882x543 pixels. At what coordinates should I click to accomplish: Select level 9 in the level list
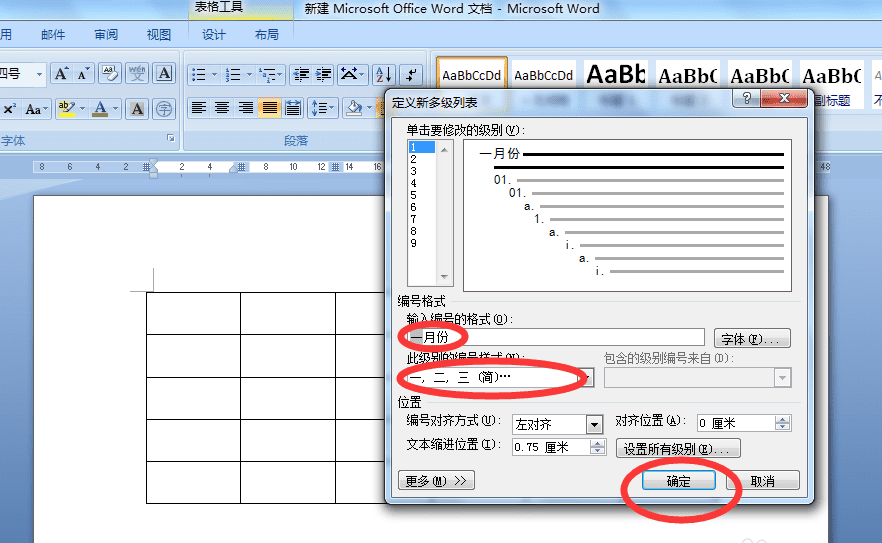click(x=421, y=243)
